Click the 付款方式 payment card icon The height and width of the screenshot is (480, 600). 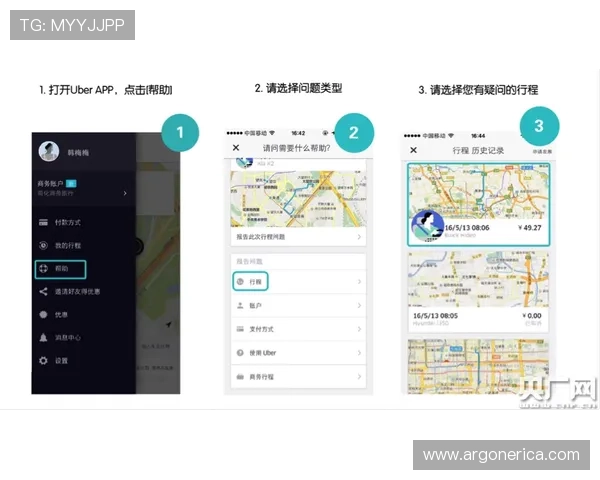pos(43,221)
